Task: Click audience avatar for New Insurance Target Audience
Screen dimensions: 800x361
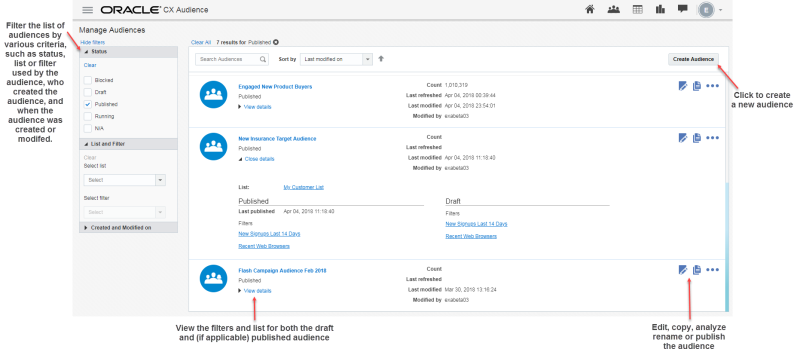Action: click(213, 147)
